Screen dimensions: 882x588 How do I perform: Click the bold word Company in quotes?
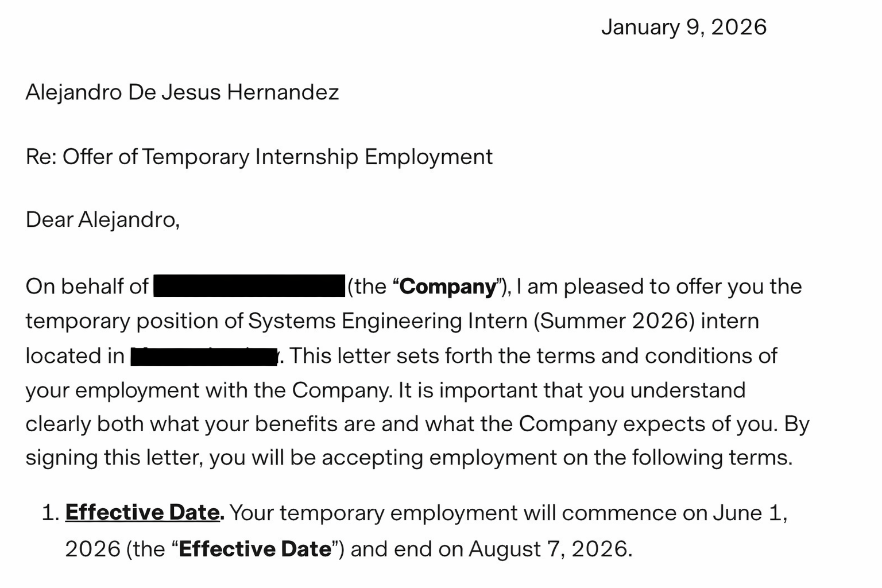coord(447,287)
